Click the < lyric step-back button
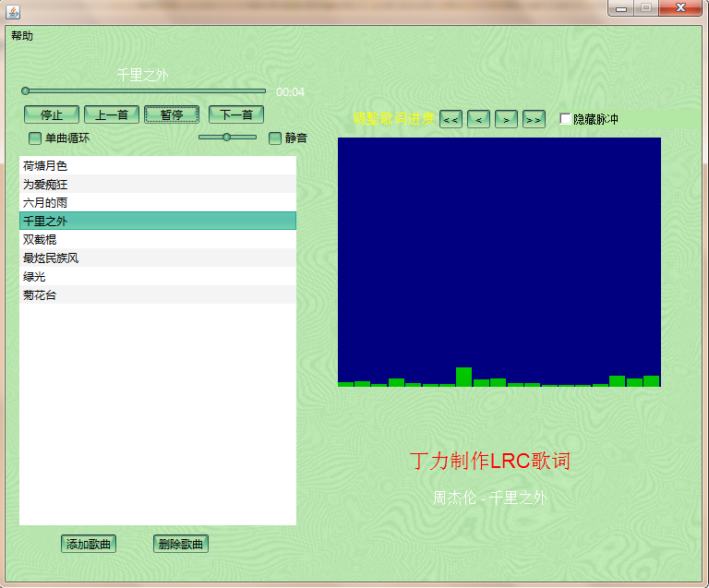Viewport: 709px width, 588px height. (478, 119)
